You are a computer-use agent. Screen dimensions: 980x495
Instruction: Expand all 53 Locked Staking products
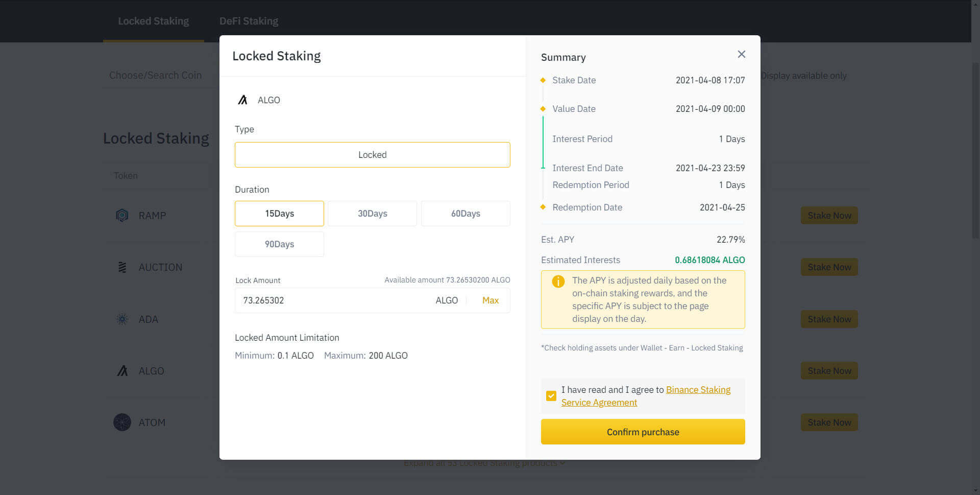pyautogui.click(x=484, y=463)
